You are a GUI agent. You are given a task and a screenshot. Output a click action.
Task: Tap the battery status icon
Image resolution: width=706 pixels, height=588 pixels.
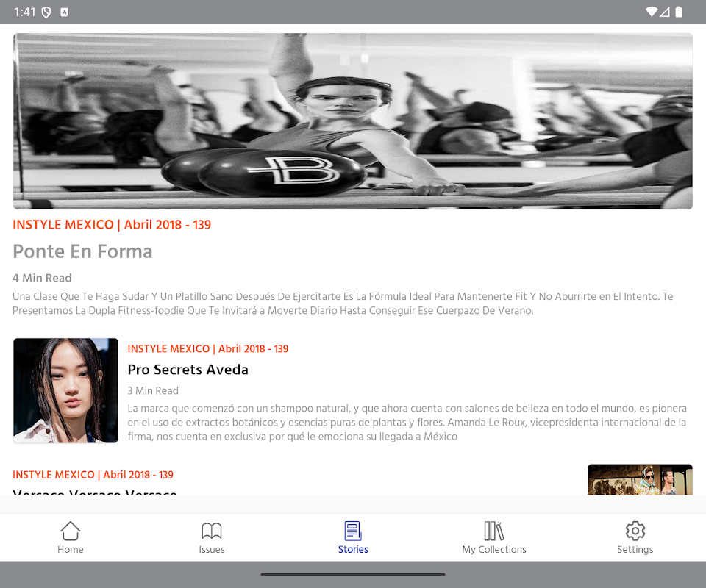[679, 12]
